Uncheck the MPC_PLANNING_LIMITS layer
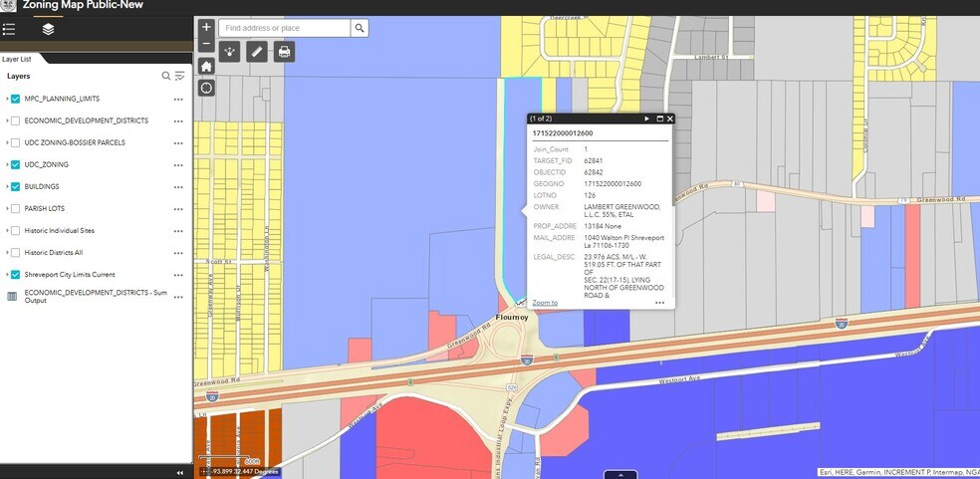 point(16,99)
